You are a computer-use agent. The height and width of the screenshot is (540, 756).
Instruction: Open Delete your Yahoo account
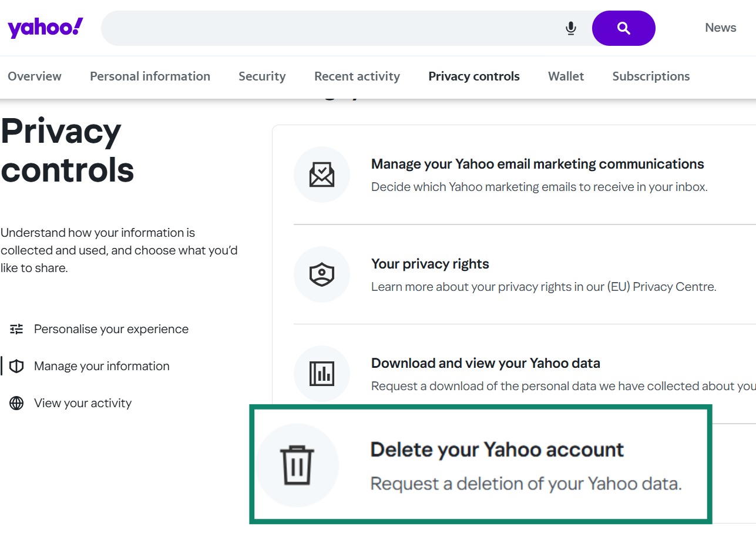coord(496,449)
